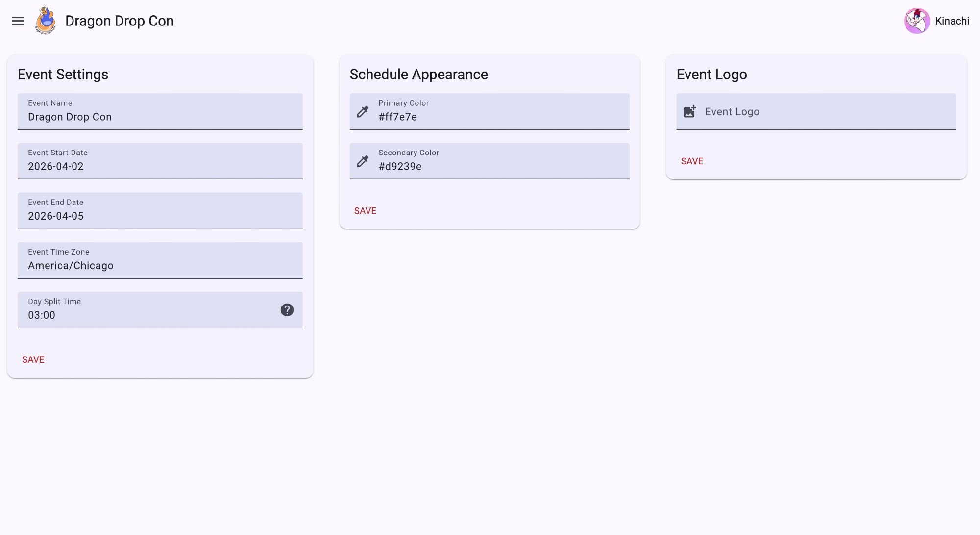Save the Event Logo upload

pos(692,161)
